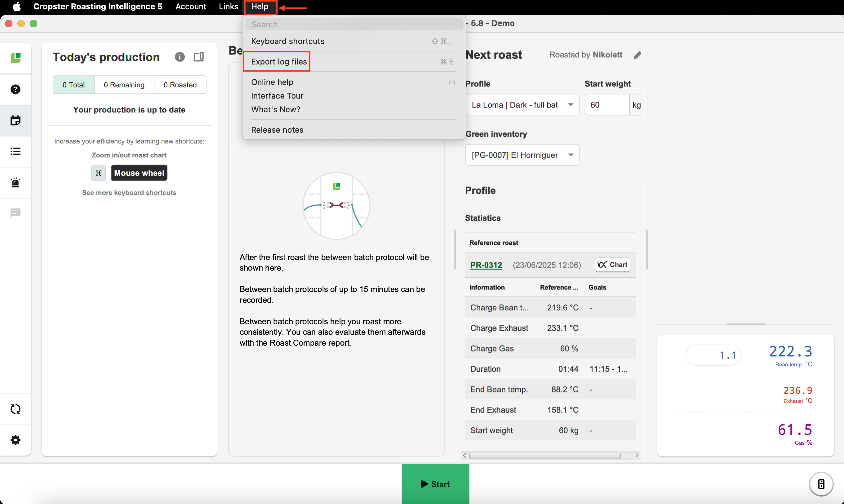Click the scrollbar right arrow
Viewport: 844px width, 504px height.
point(637,456)
